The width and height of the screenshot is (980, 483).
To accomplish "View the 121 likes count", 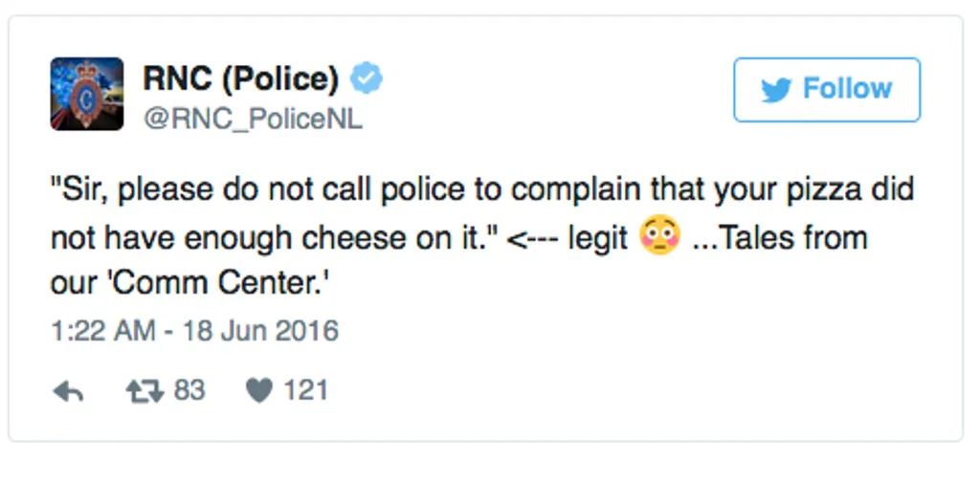I will (x=306, y=390).
